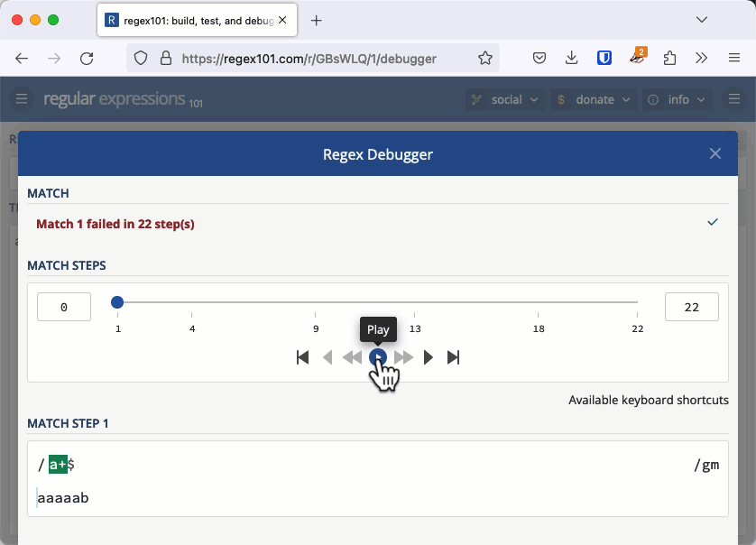756x545 pixels.
Task: Click the step number input showing 0
Action: click(63, 306)
